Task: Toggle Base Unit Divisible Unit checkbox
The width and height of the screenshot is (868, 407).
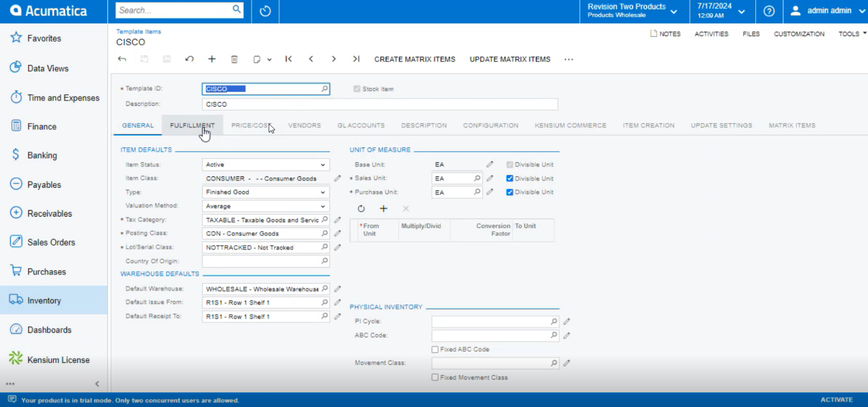Action: pos(510,164)
